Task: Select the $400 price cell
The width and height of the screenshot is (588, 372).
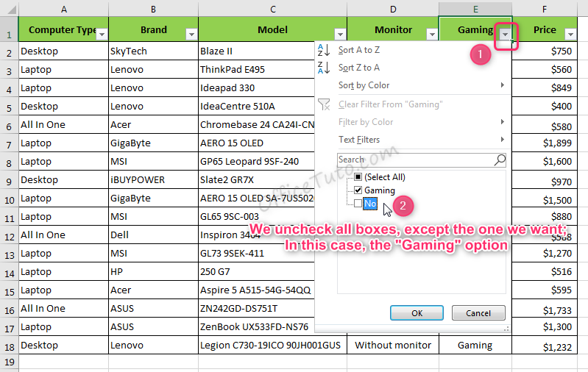Action: [x=545, y=106]
